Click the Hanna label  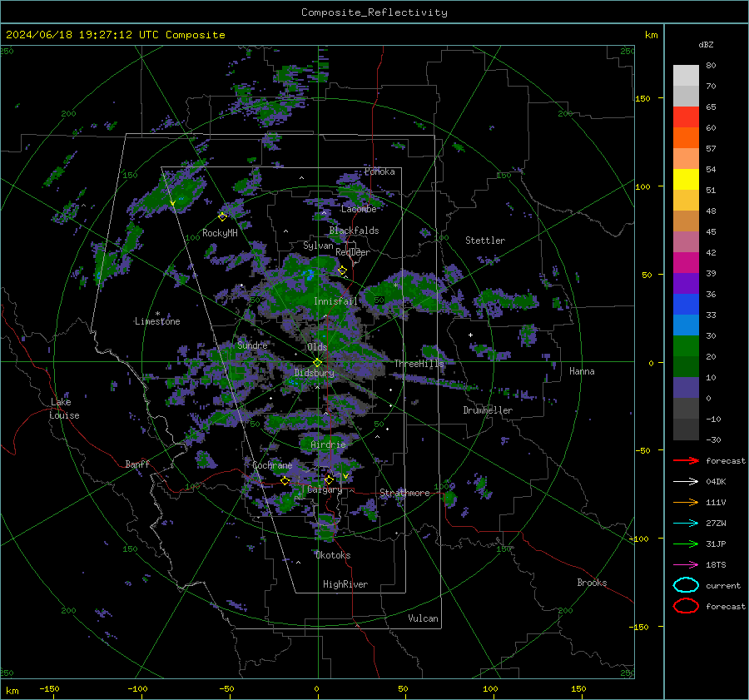click(x=582, y=371)
